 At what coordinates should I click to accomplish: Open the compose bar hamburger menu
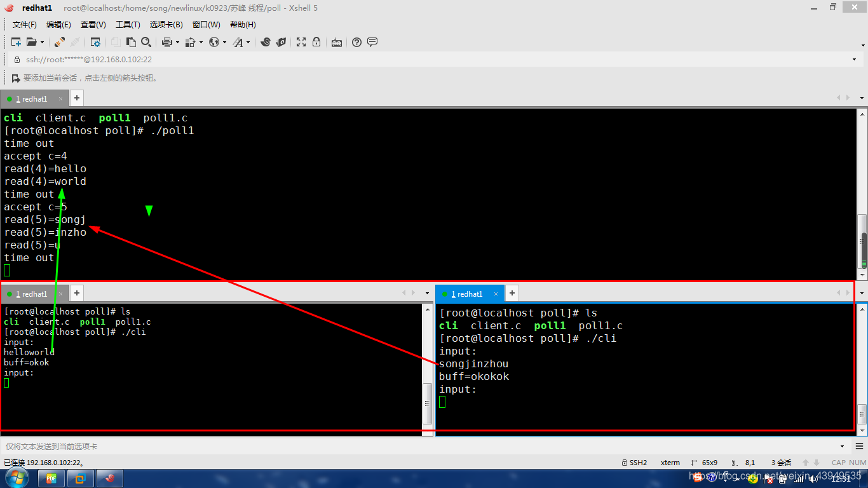[x=859, y=446]
